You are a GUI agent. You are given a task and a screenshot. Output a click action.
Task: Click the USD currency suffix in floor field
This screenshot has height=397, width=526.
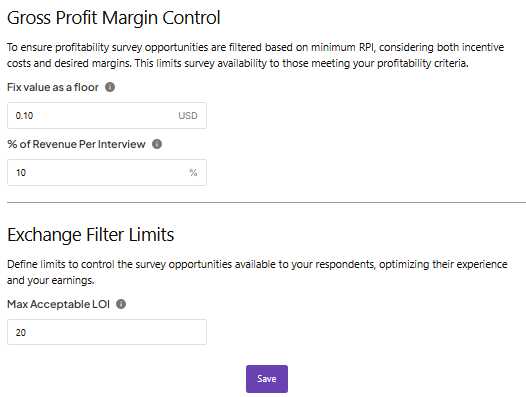click(x=188, y=116)
